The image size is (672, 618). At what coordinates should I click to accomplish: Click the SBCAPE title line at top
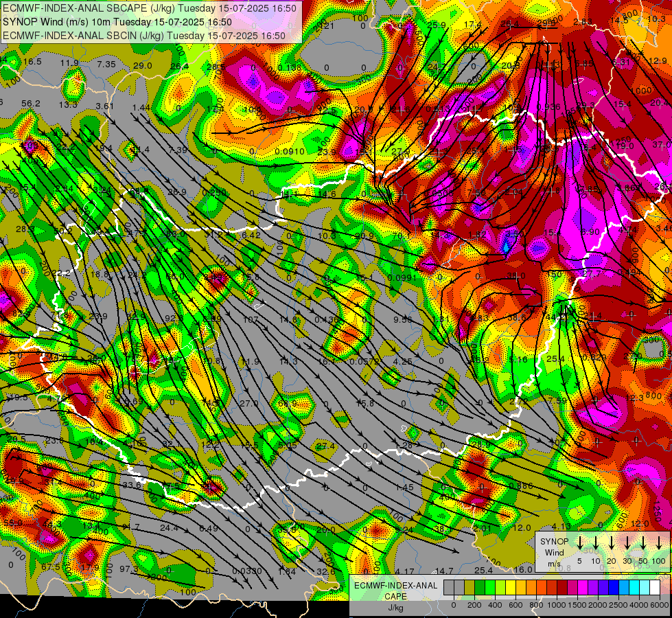(x=150, y=8)
